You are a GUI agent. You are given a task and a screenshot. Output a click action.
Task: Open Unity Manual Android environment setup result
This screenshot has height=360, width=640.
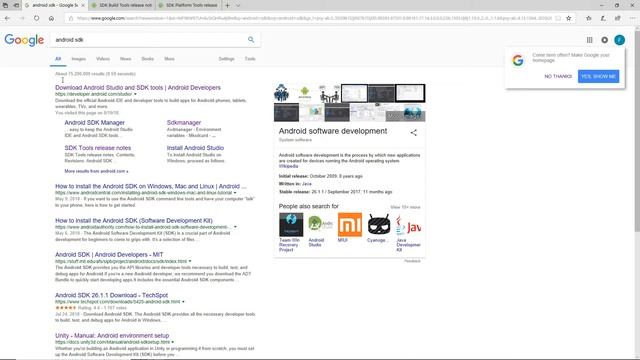pos(112,336)
